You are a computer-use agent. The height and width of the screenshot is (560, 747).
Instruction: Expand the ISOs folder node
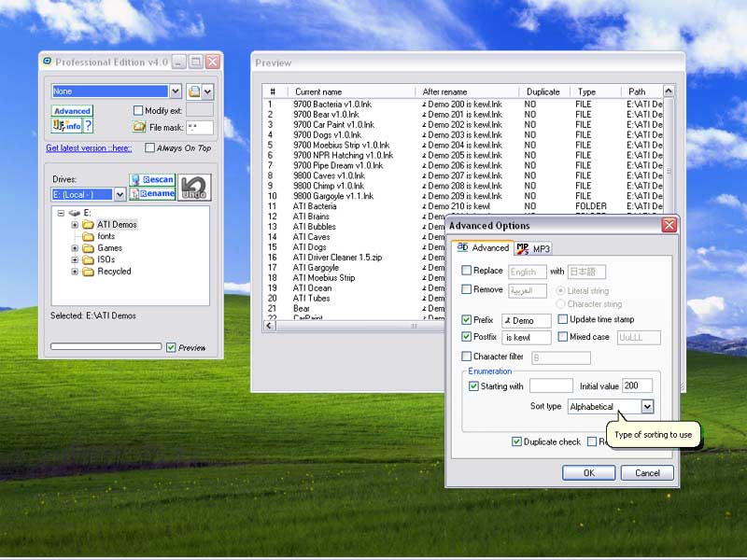pos(75,259)
